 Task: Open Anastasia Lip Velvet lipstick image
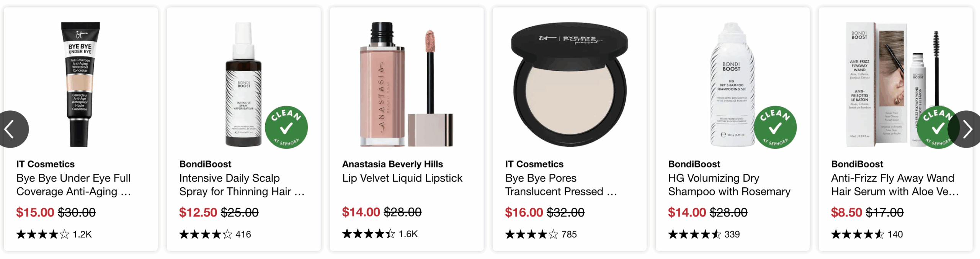(407, 84)
